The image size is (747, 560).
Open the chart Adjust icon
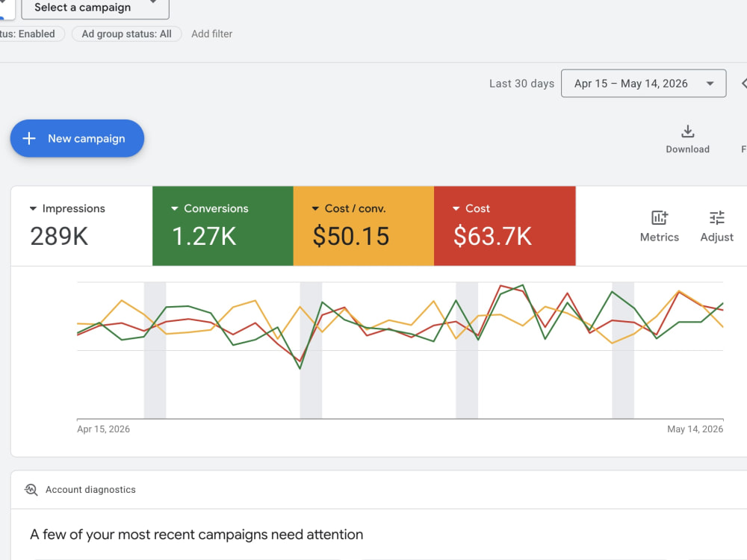(x=716, y=218)
